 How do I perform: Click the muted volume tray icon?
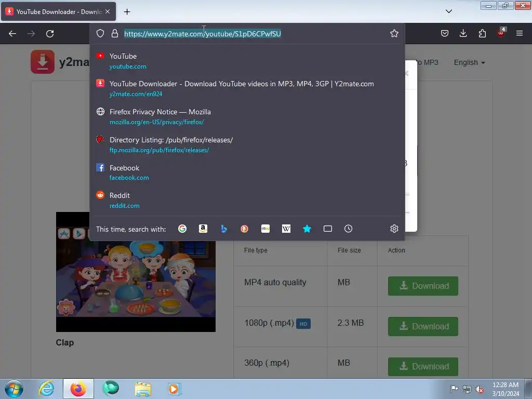(480, 390)
